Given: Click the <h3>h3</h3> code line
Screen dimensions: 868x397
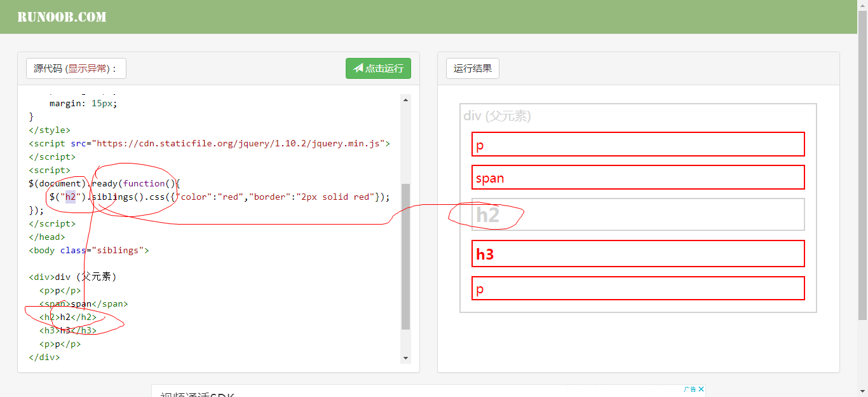Looking at the screenshot, I should click(68, 331).
